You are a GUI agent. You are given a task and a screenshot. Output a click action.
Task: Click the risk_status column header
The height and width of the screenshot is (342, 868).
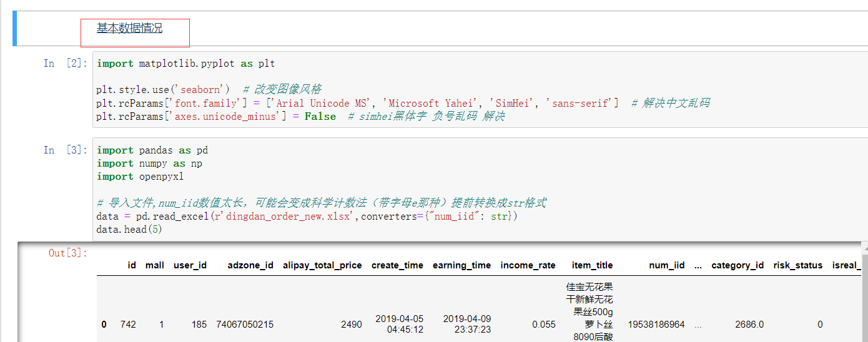798,265
